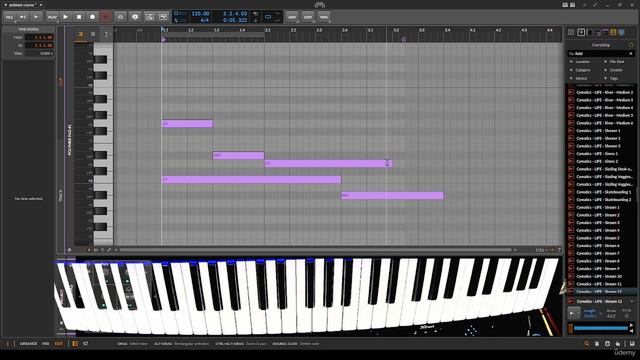Switch to the ARRANGE view

pos(29,344)
